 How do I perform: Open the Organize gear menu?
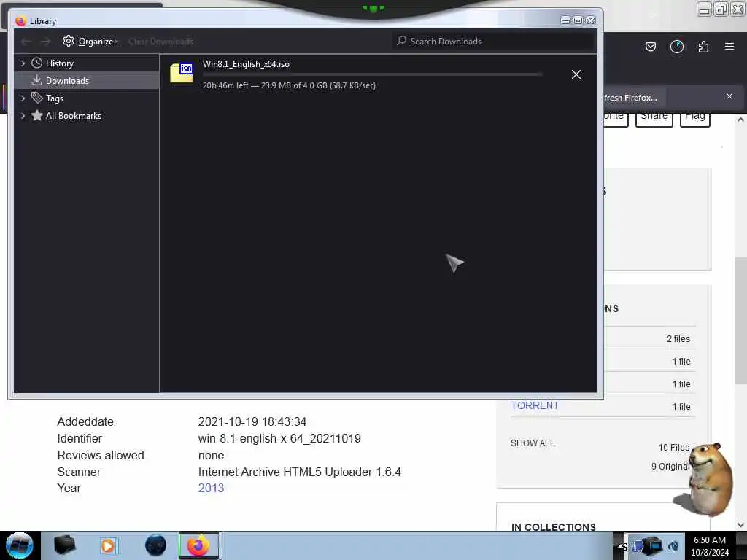90,42
